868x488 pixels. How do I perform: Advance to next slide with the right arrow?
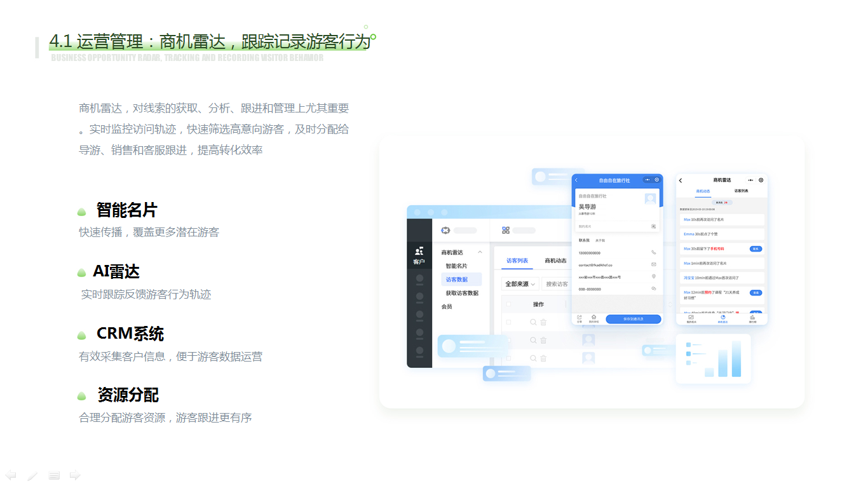(75, 475)
